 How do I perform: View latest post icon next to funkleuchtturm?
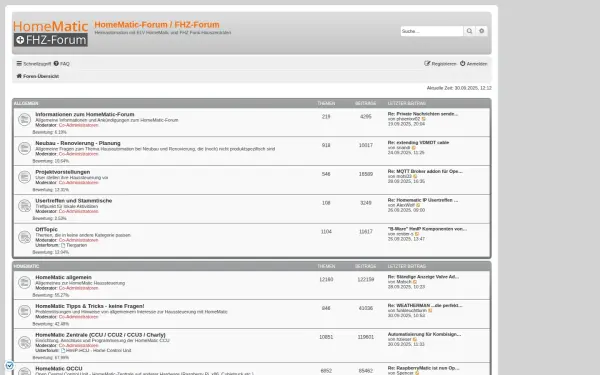[x=430, y=310]
